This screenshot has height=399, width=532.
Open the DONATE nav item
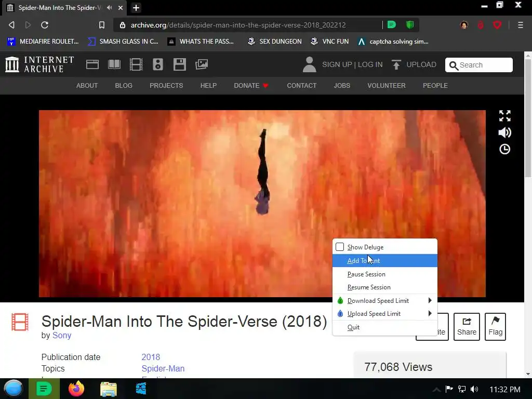[x=251, y=86]
